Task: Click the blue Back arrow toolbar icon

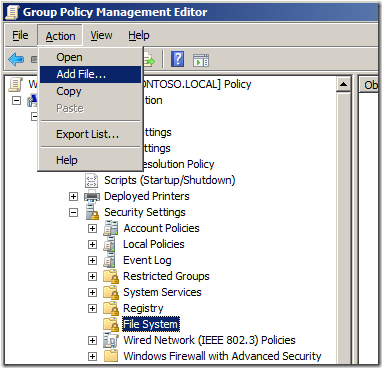Action: coord(16,60)
